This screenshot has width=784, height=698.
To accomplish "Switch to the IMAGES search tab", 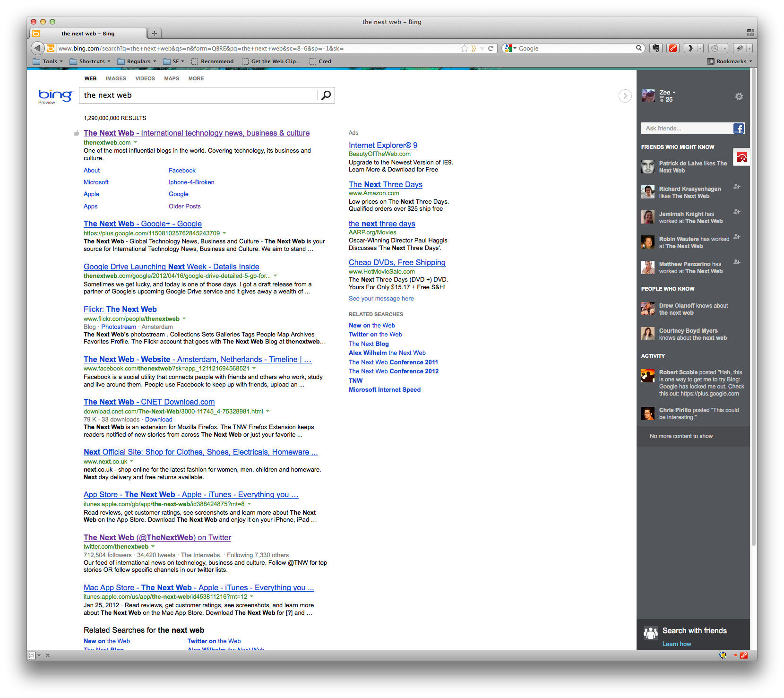I will point(116,78).
